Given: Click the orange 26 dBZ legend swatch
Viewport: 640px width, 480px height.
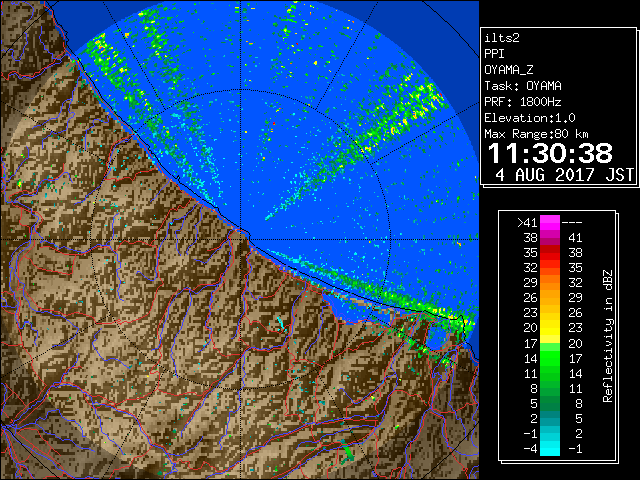Looking at the screenshot, I should tap(550, 298).
